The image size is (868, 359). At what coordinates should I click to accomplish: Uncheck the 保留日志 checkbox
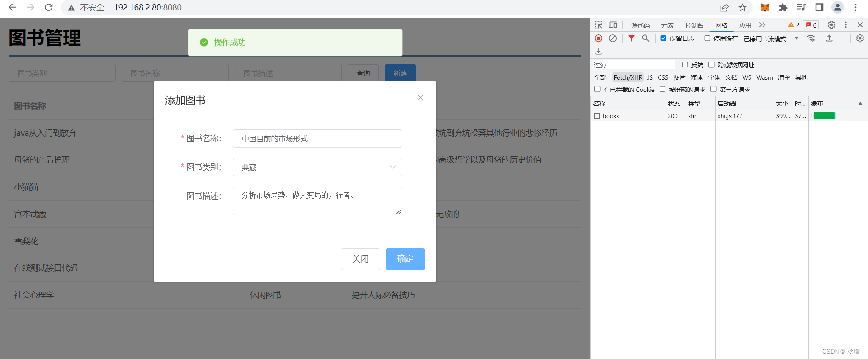point(664,38)
